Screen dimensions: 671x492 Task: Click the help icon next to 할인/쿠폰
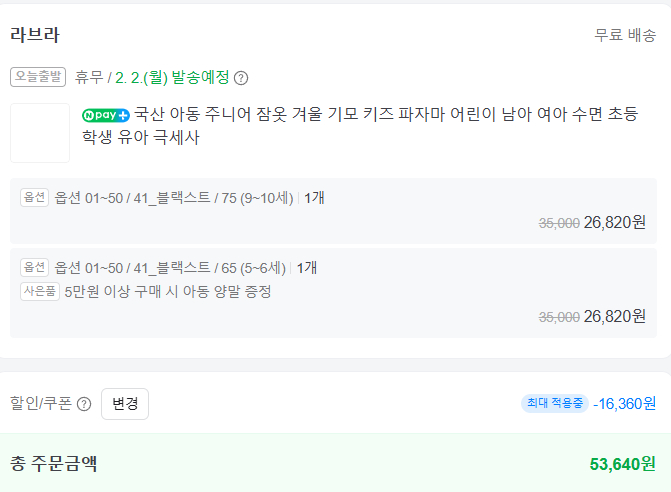pyautogui.click(x=84, y=404)
